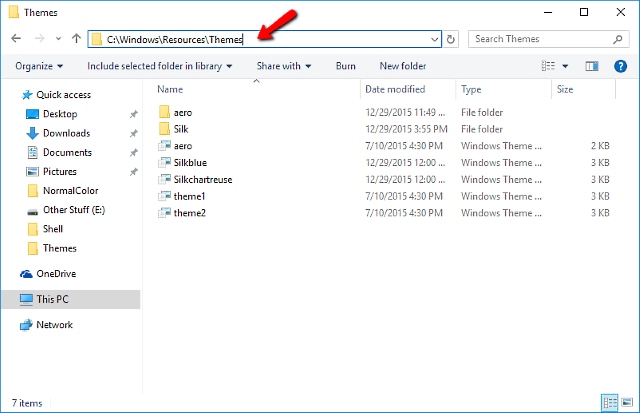Image resolution: width=640 pixels, height=413 pixels.
Task: Sort by Type column header
Action: (x=471, y=89)
